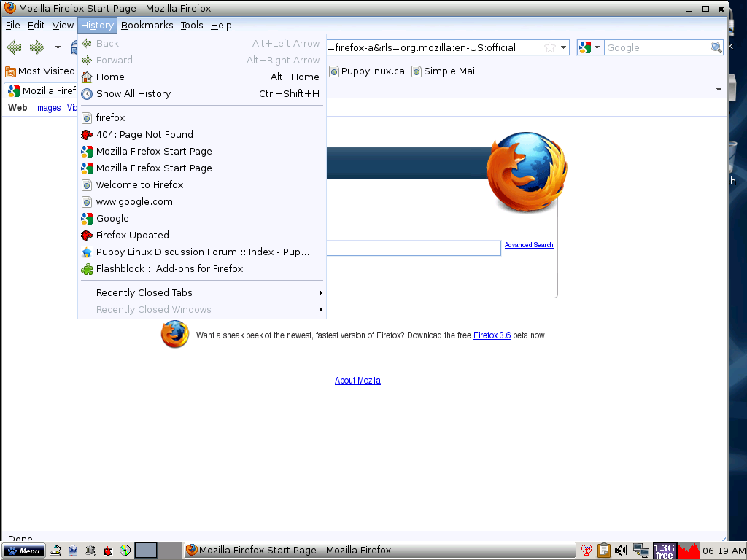
Task: Open the Edit menu
Action: (x=36, y=25)
